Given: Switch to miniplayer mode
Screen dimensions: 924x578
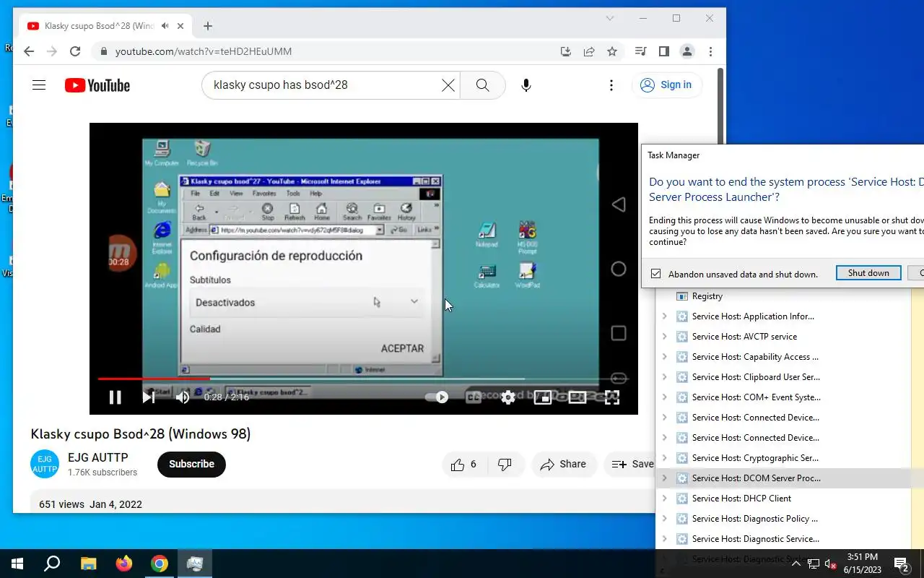Looking at the screenshot, I should point(543,397).
